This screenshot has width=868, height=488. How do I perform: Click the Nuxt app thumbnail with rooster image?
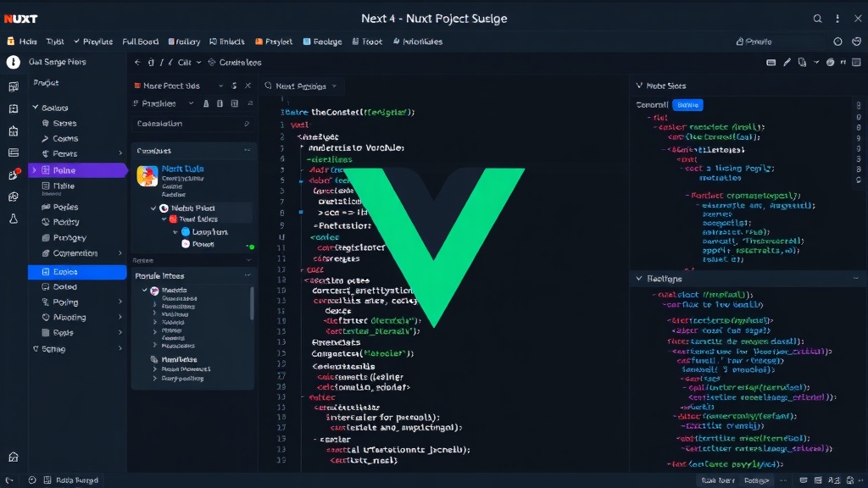[147, 176]
